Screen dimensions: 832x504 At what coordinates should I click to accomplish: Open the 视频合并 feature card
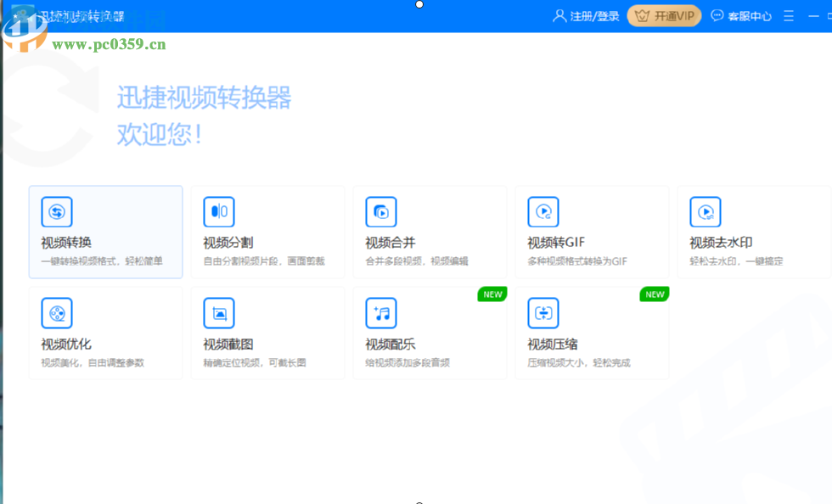tap(430, 232)
